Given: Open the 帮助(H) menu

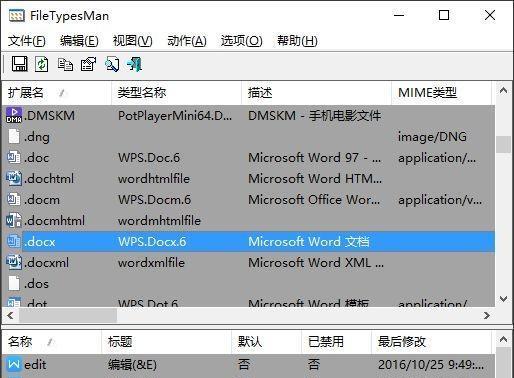Looking at the screenshot, I should click(297, 41).
